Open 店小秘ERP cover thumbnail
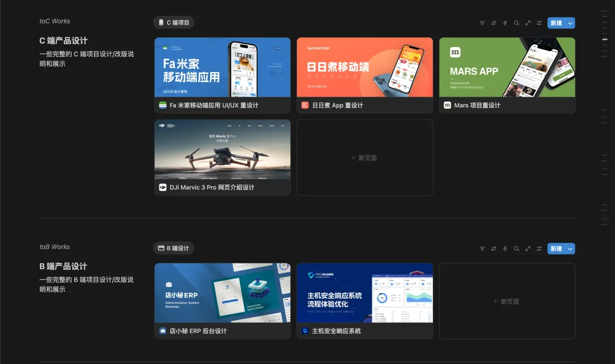 pos(223,293)
